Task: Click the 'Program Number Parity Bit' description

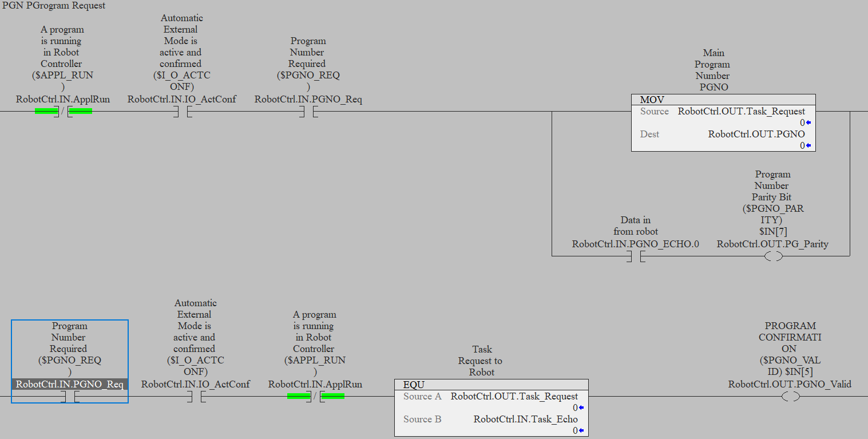Action: pos(772,203)
